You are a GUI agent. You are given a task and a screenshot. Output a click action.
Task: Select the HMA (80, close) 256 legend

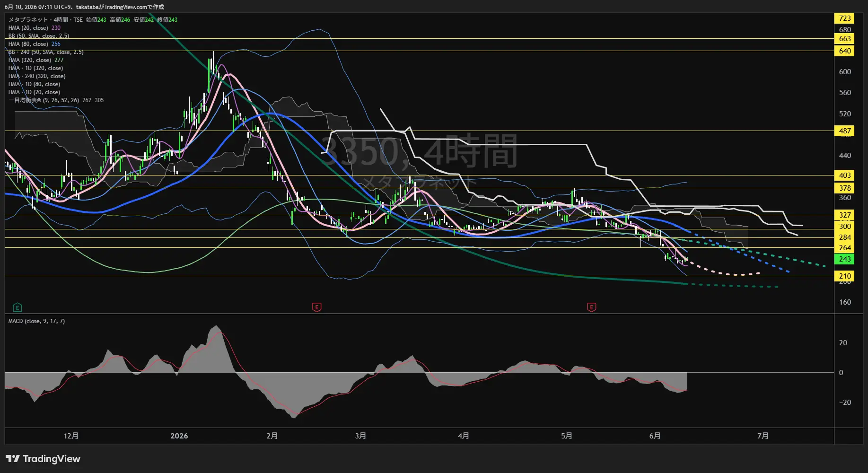[34, 44]
